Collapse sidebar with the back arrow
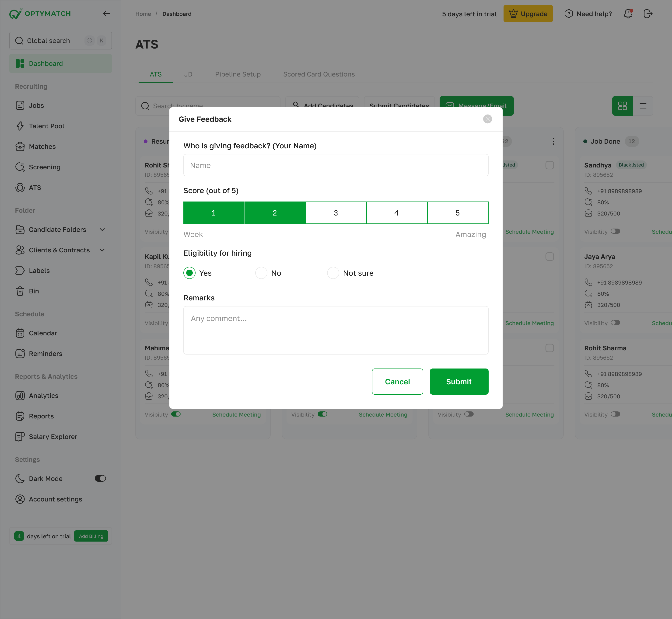This screenshot has height=619, width=672. point(106,14)
